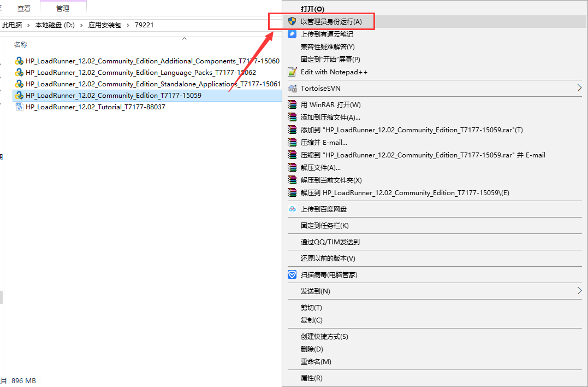This screenshot has width=588, height=387.
Task: Click the WinRAR icon beside 压缩并 E-mail...
Action: pos(292,142)
